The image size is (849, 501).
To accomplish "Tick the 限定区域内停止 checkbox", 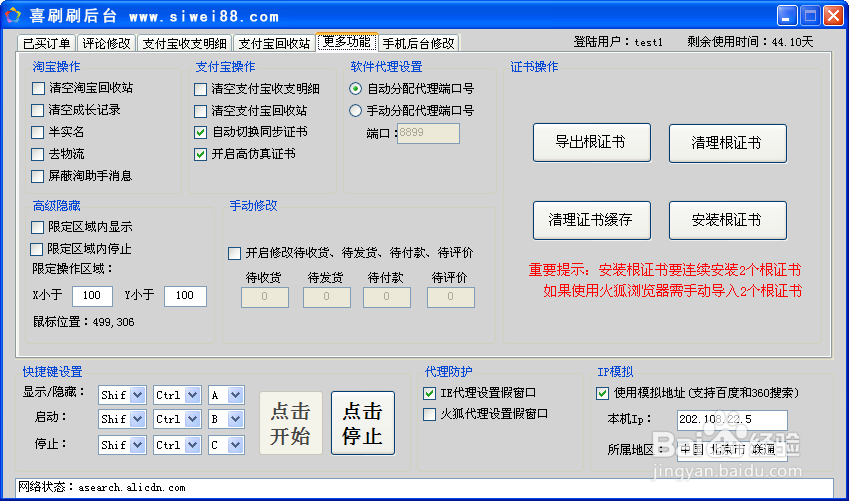I will click(36, 249).
